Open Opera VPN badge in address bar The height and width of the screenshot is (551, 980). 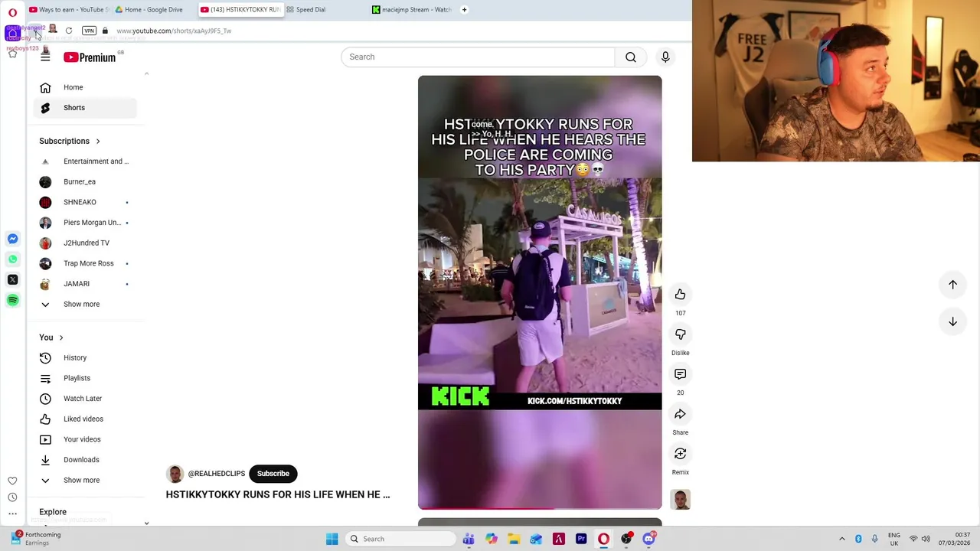(89, 31)
